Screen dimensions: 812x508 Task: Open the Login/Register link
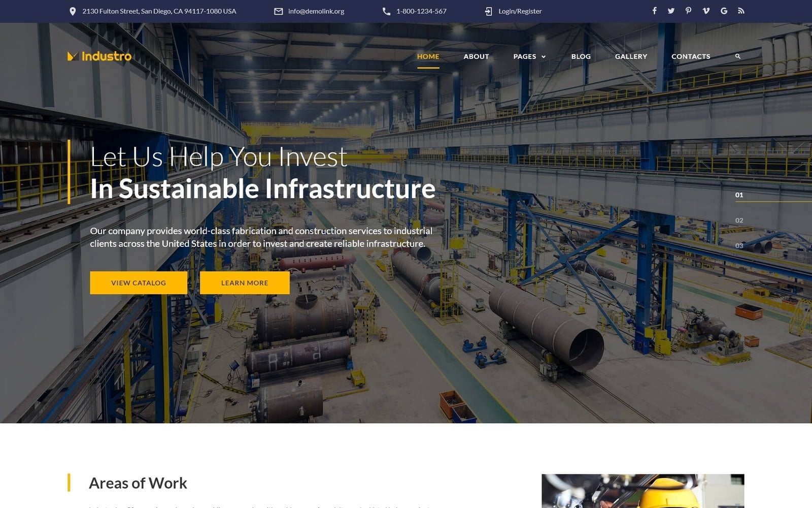point(520,10)
